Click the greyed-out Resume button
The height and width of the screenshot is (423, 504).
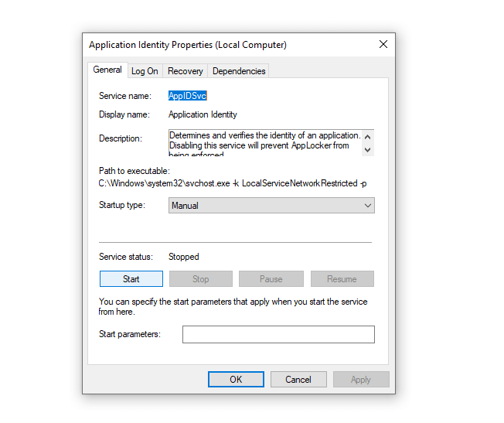[x=342, y=279]
